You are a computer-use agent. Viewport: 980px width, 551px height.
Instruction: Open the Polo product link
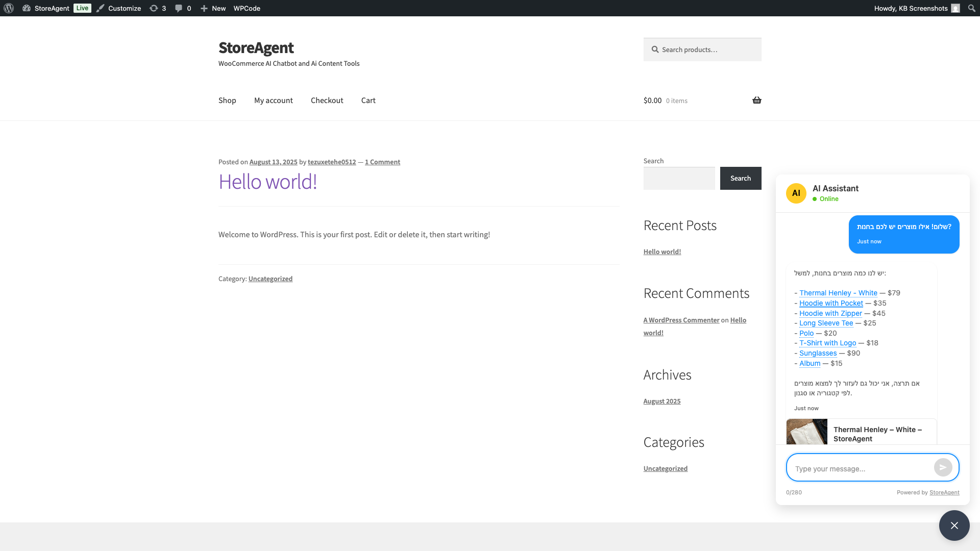[806, 333]
